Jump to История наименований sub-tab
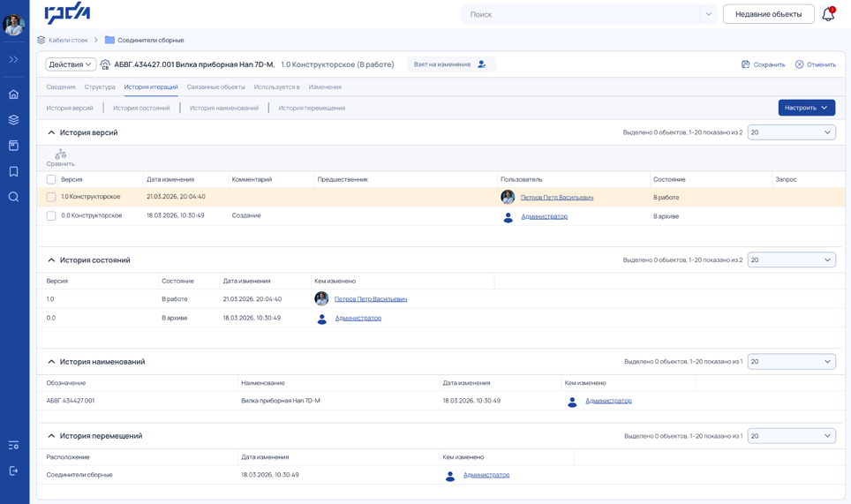The image size is (851, 504). pyautogui.click(x=224, y=108)
